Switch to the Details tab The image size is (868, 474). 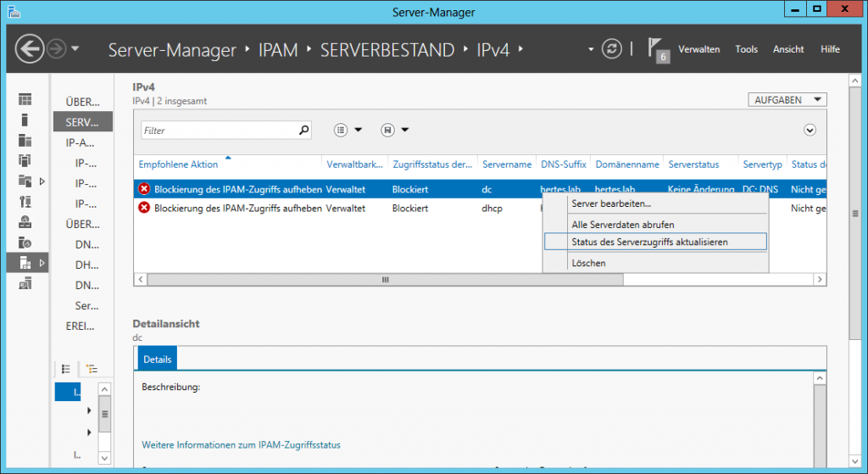[x=157, y=360]
